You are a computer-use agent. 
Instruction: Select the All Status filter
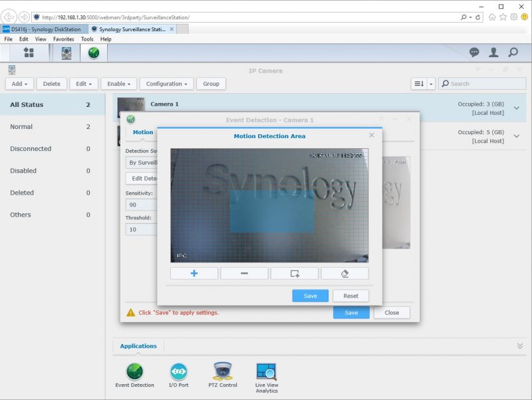[53, 104]
